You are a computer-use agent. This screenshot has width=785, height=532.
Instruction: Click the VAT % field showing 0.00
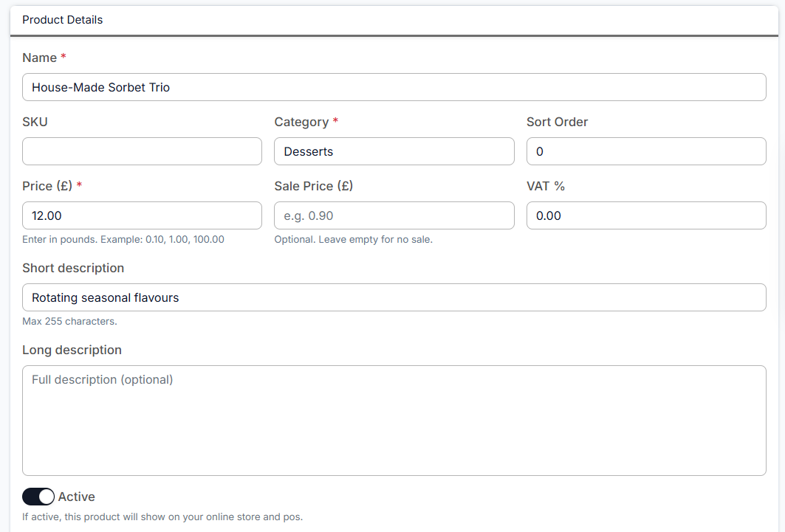pyautogui.click(x=645, y=215)
